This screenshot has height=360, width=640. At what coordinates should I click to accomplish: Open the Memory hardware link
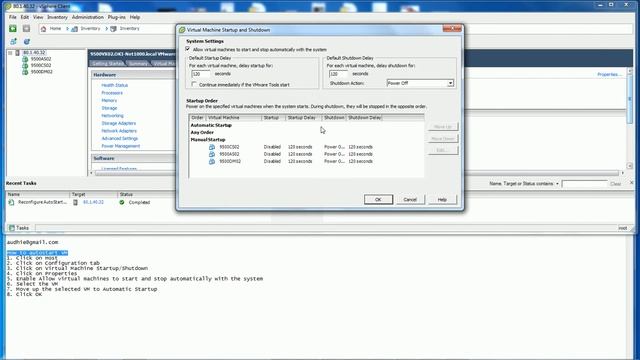pos(109,100)
